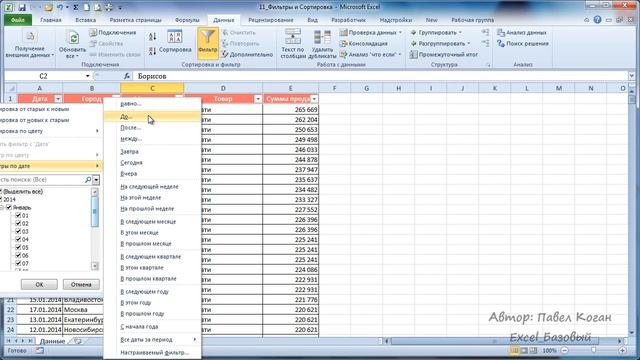This screenshot has height=360, width=640.
Task: Open the Файл tab
Action: pos(18,20)
